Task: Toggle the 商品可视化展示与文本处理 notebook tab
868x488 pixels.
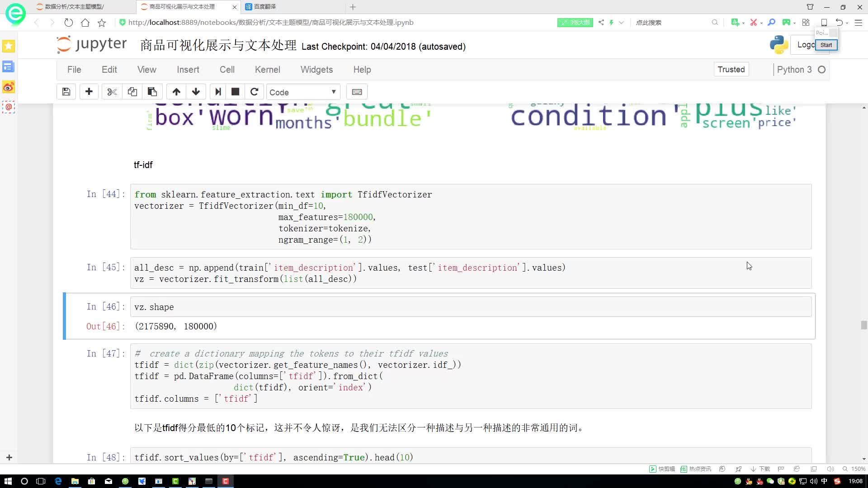Action: pos(181,6)
